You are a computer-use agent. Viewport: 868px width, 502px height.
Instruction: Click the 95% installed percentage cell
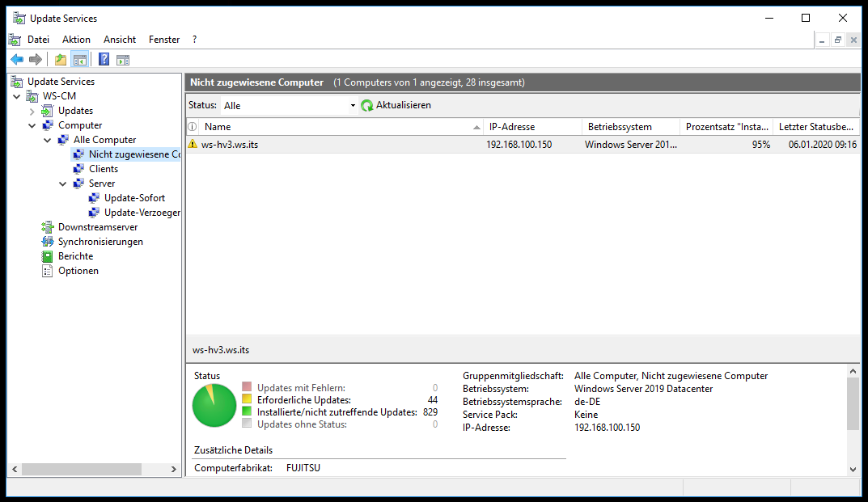pyautogui.click(x=761, y=145)
